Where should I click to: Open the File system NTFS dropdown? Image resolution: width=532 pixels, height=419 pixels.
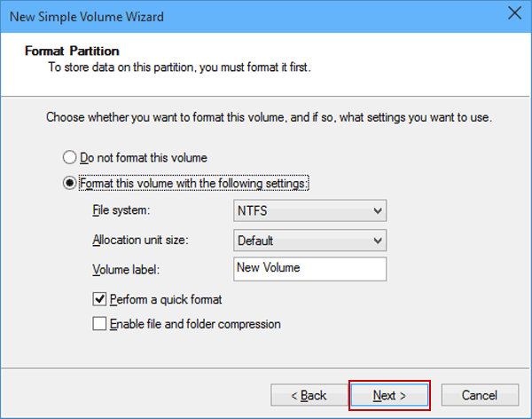point(309,210)
